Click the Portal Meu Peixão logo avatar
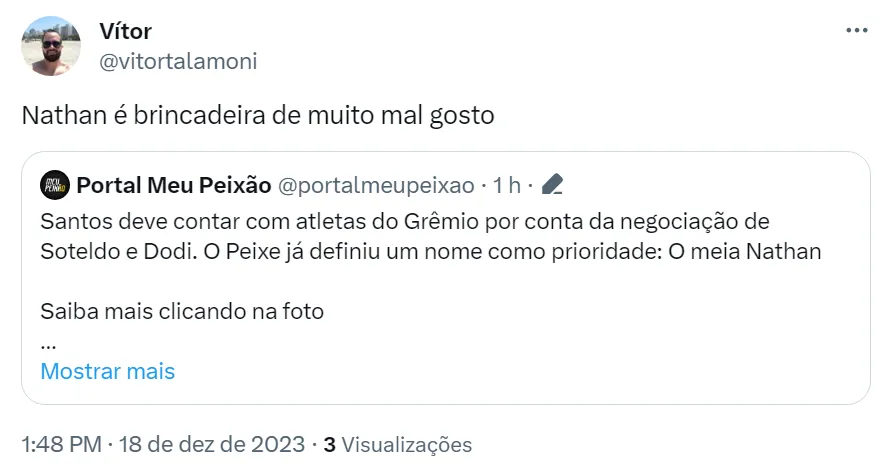889x464 pixels. click(x=55, y=185)
